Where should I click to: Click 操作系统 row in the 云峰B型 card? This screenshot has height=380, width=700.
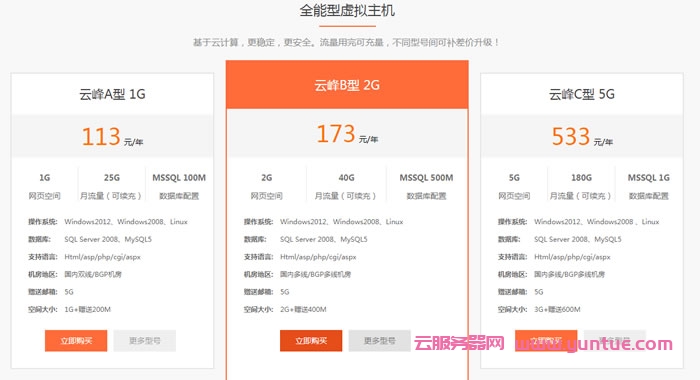coord(323,221)
